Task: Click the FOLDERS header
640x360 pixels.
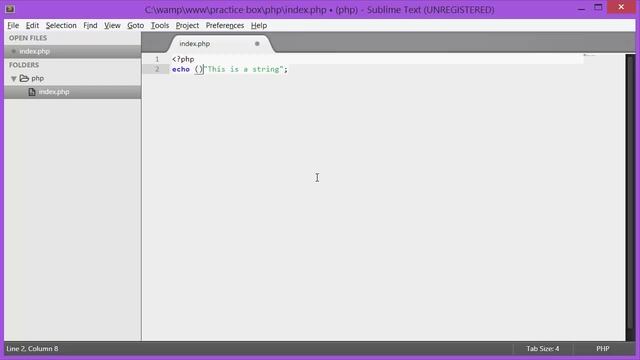Action: [24, 65]
